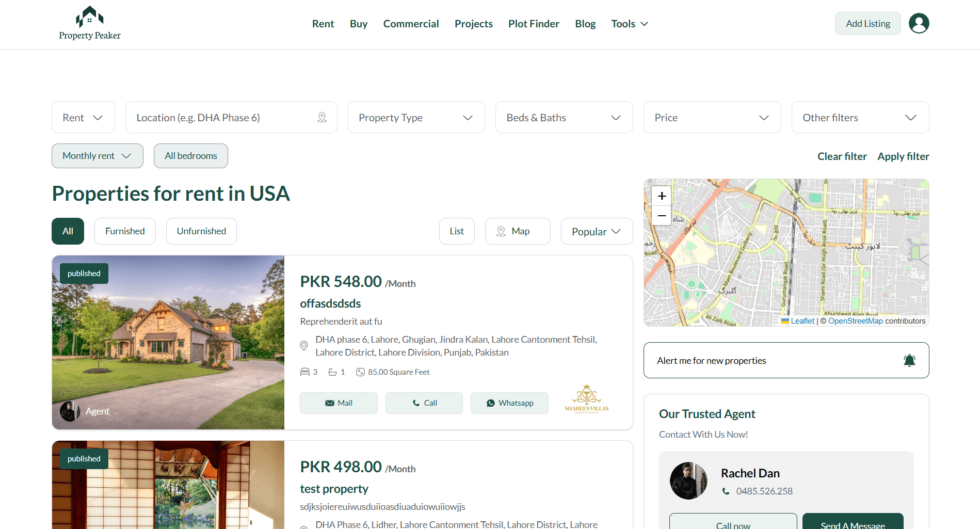Go to the Rent nav item
Image resolution: width=980 pixels, height=529 pixels.
pyautogui.click(x=323, y=24)
